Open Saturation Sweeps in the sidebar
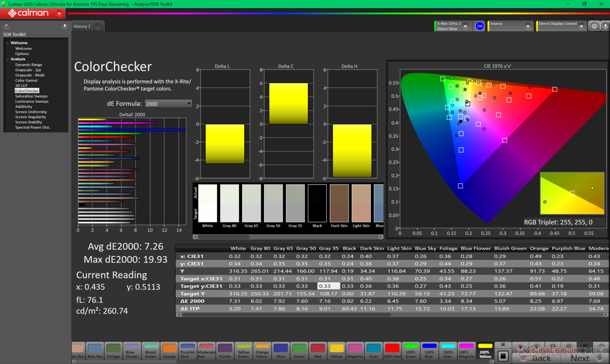This screenshot has width=610, height=364. 31,96
